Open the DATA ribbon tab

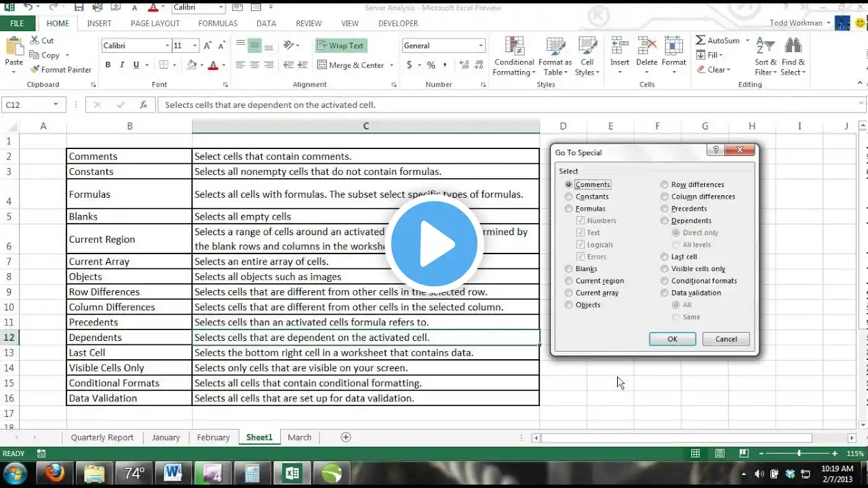[266, 23]
